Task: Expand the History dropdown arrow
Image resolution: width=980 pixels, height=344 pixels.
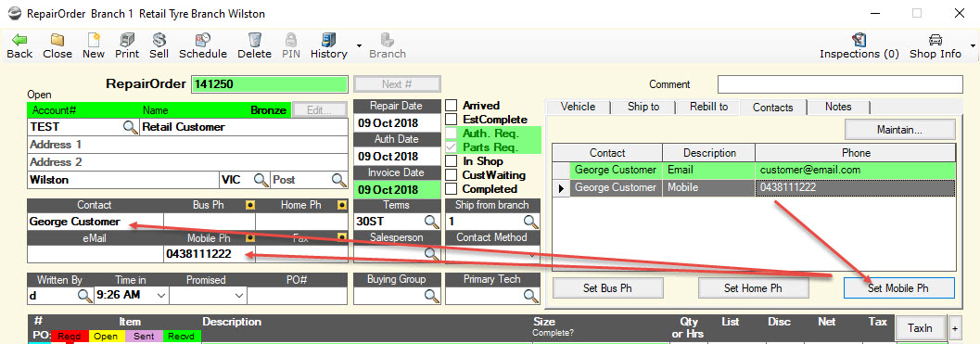Action: coord(359,45)
